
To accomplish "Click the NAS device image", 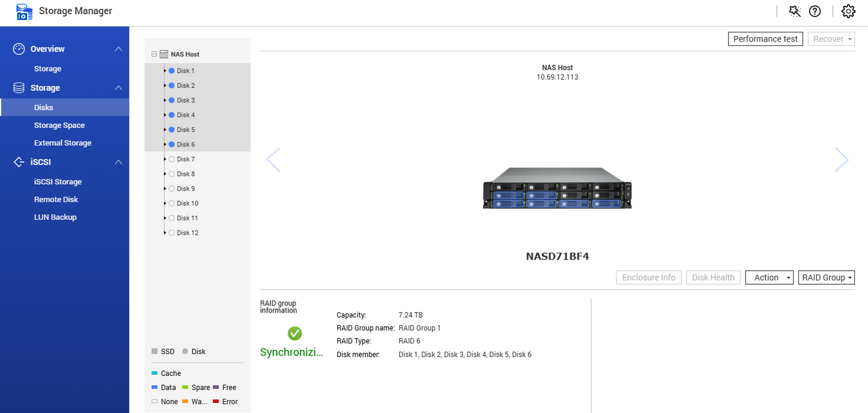I will pyautogui.click(x=557, y=188).
